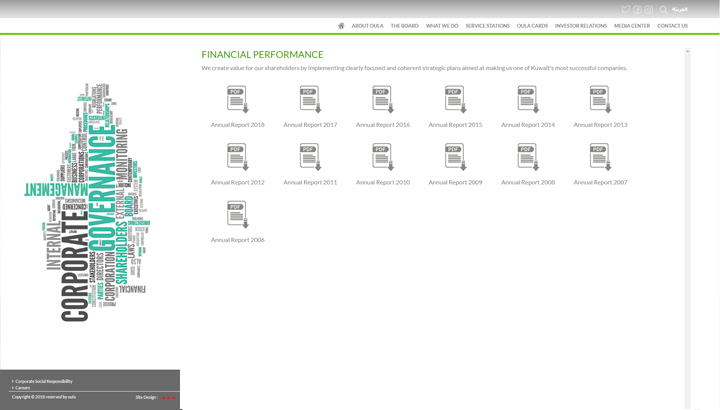Open the OULA CARDS menu
This screenshot has height=410, width=720.
532,26
